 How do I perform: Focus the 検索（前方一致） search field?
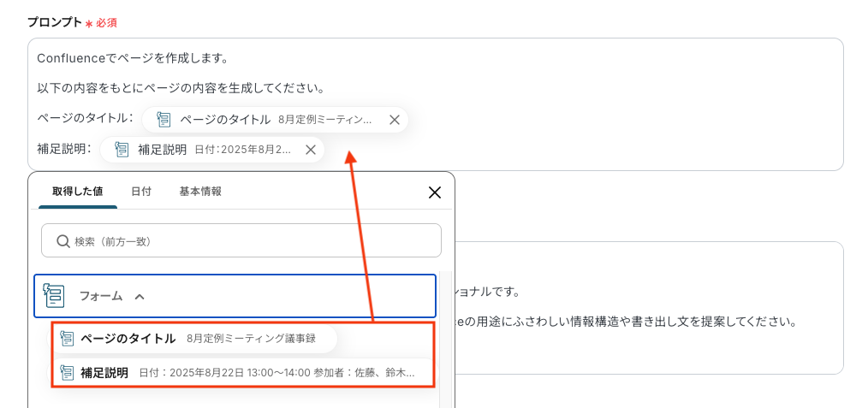point(248,241)
